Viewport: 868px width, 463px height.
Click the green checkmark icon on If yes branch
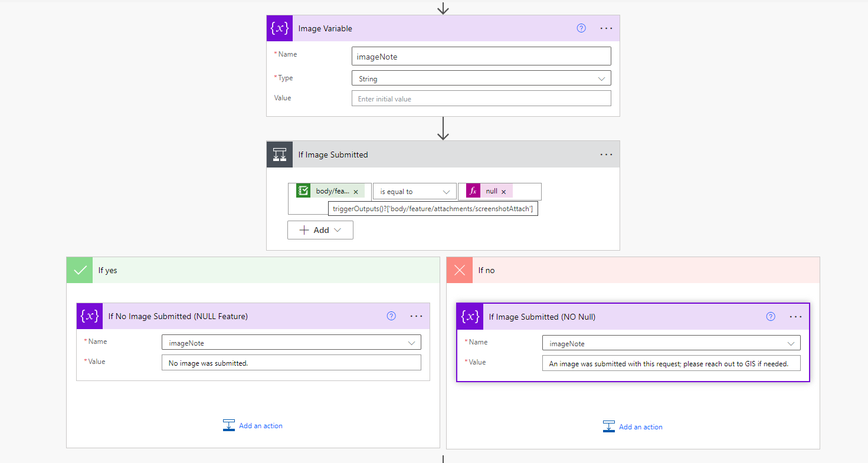79,270
